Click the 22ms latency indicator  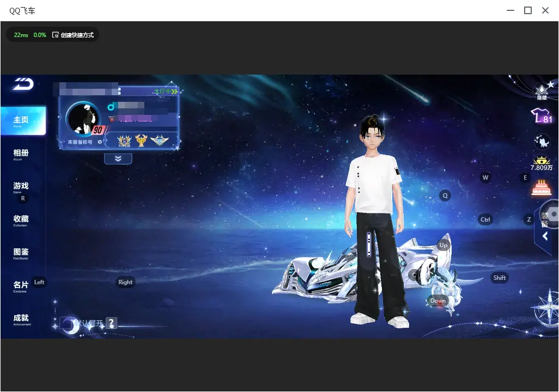[21, 35]
